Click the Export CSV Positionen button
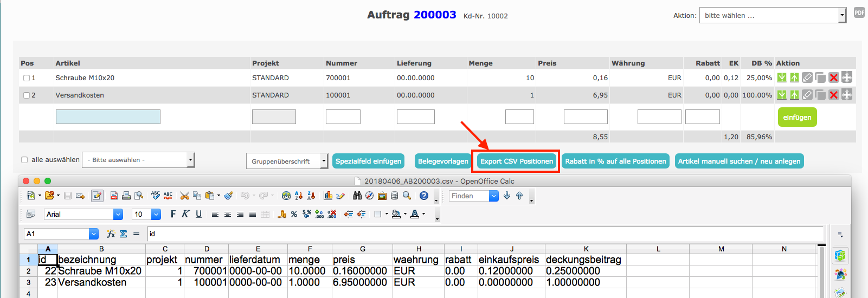 (x=516, y=161)
